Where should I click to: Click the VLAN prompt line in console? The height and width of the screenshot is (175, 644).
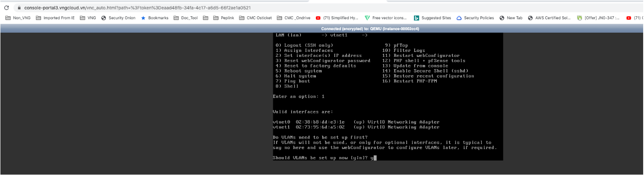(323, 158)
